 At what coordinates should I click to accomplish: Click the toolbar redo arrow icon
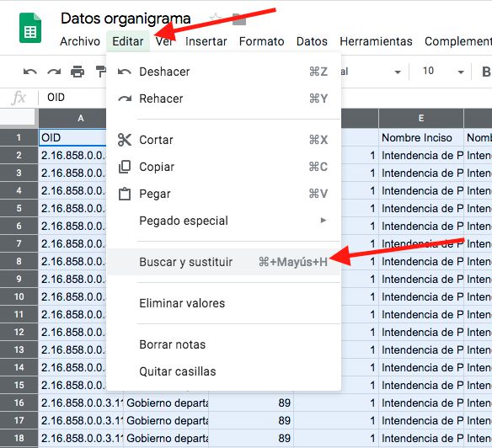pyautogui.click(x=54, y=72)
